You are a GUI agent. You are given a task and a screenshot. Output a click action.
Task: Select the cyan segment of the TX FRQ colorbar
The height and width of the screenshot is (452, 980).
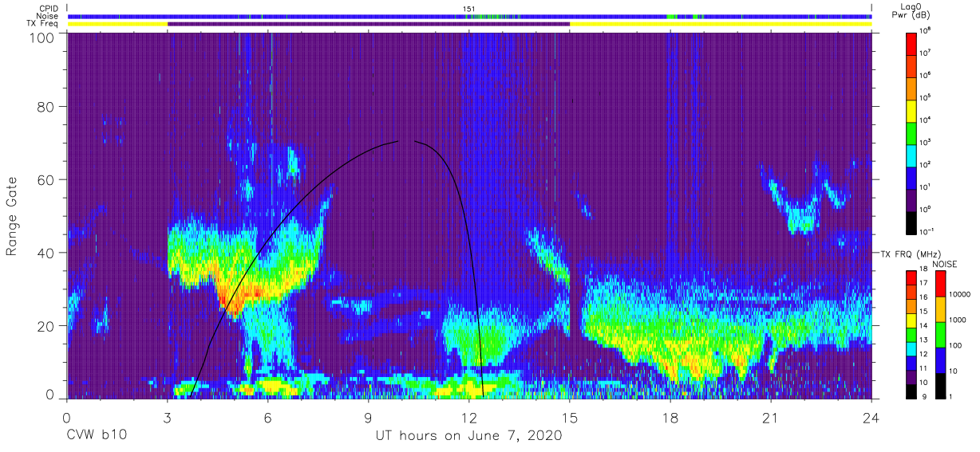(912, 349)
